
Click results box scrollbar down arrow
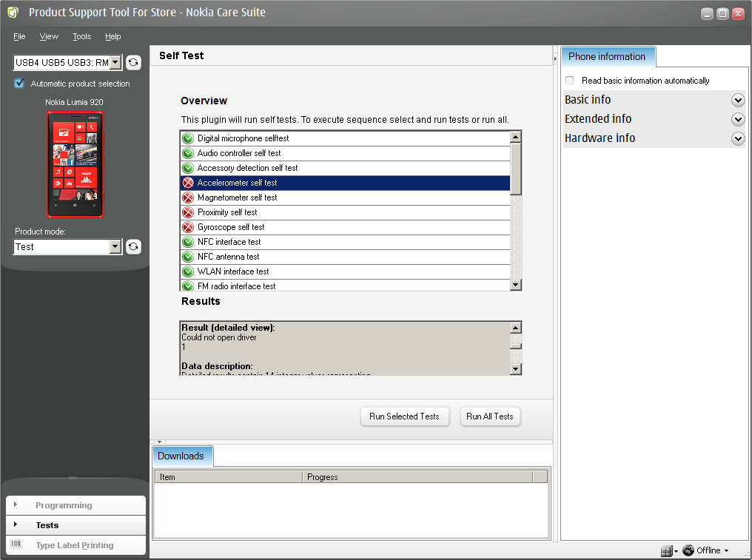516,368
